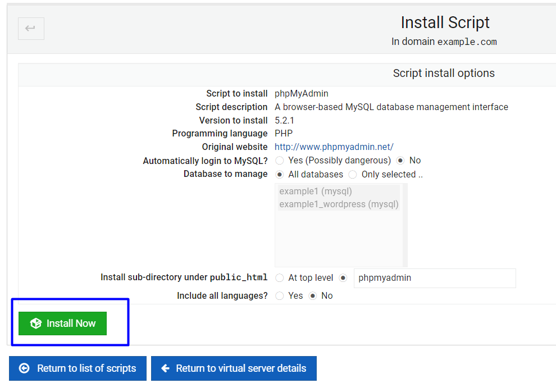Click the phpMyAdmin script name text
556x392 pixels.
(x=302, y=94)
